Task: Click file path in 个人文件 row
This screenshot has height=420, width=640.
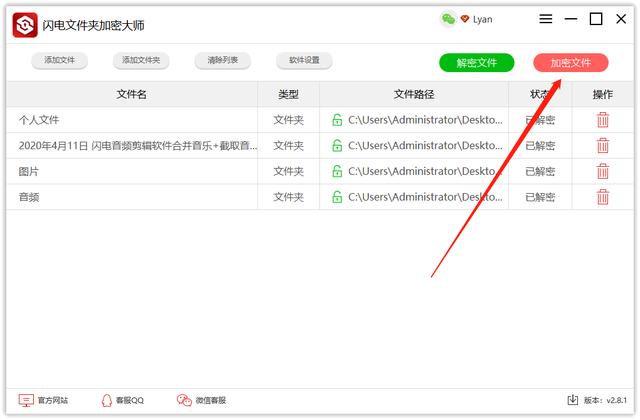Action: [425, 120]
